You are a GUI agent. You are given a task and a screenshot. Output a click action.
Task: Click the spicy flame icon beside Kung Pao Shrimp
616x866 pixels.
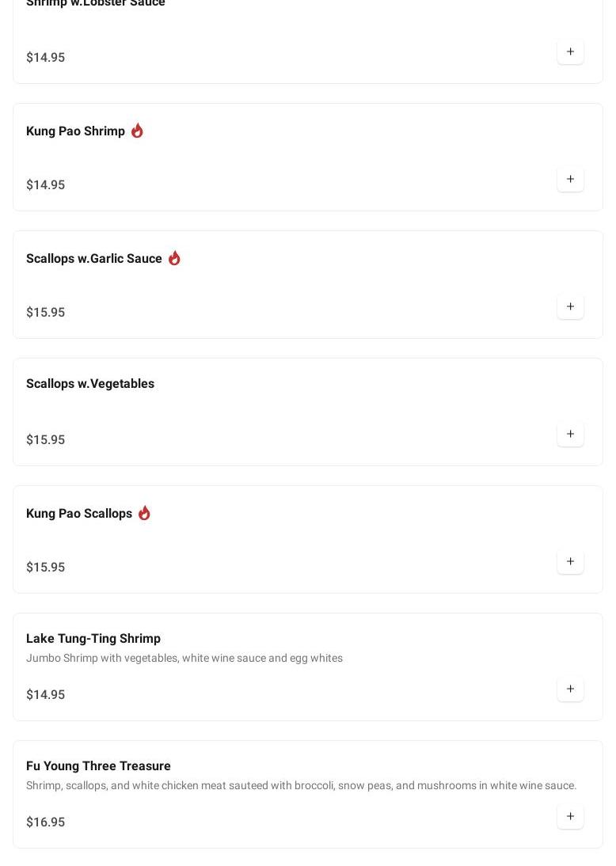(x=137, y=131)
